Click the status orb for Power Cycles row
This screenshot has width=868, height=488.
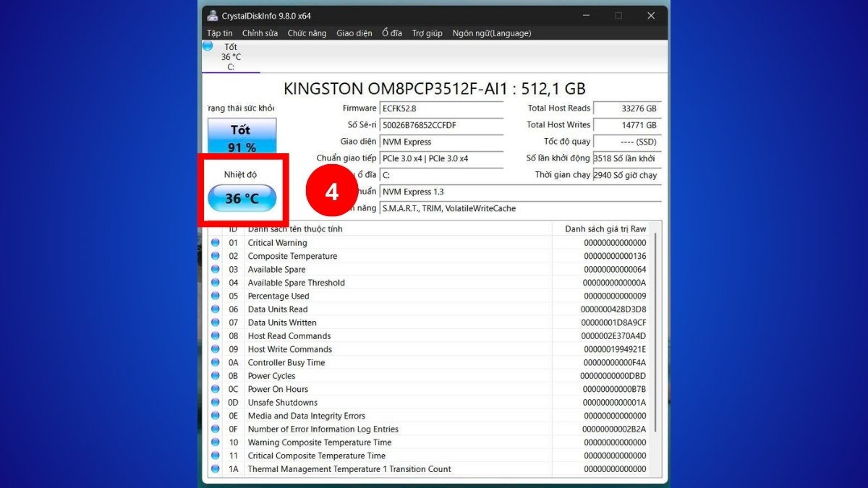215,376
